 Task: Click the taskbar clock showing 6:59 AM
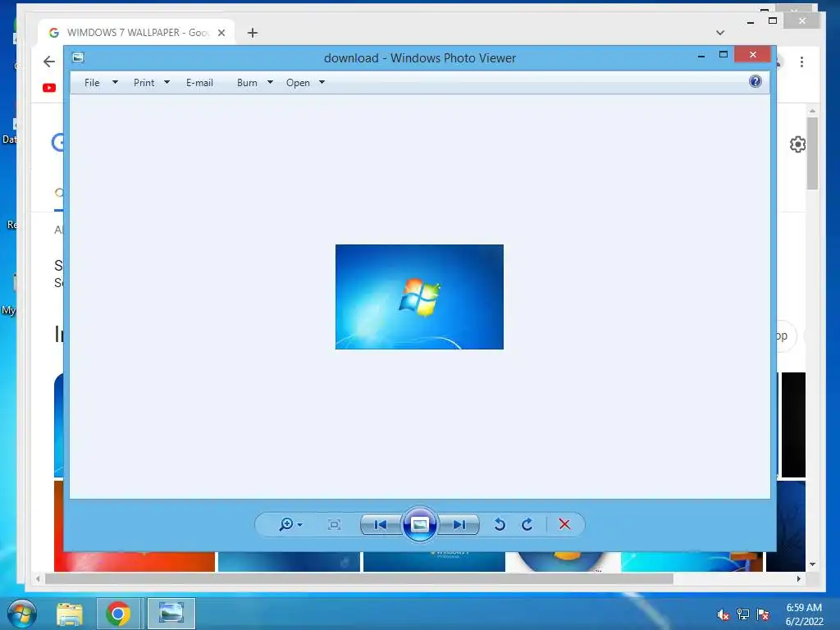(x=804, y=614)
